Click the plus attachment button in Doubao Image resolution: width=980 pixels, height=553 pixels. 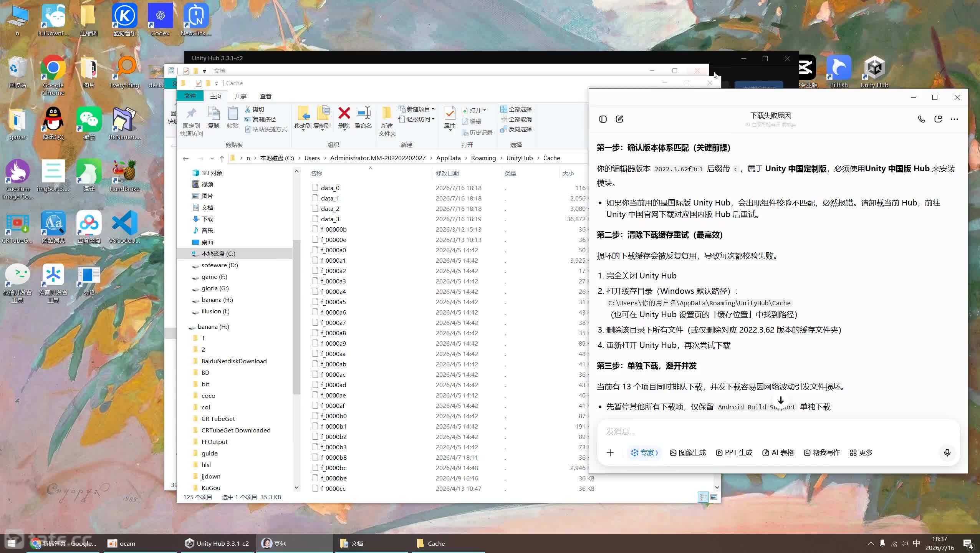click(x=610, y=452)
